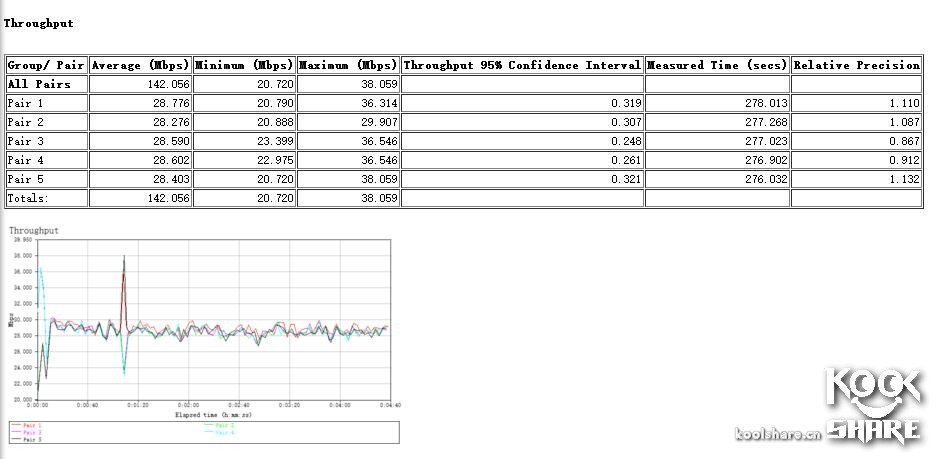This screenshot has height=459, width=937.
Task: Select Pair 1 minimum value 20.790
Action: (275, 103)
